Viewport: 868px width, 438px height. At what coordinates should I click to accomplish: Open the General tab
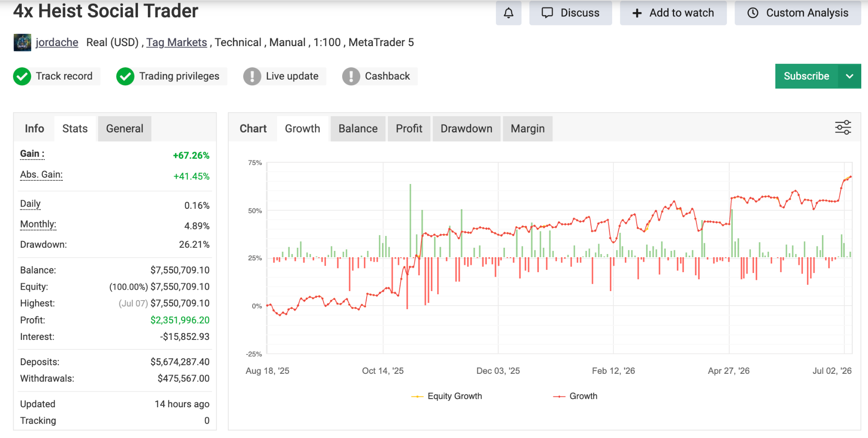(x=125, y=129)
